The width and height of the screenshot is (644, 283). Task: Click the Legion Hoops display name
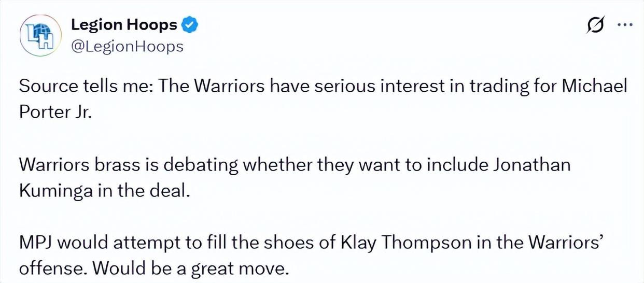coord(124,24)
